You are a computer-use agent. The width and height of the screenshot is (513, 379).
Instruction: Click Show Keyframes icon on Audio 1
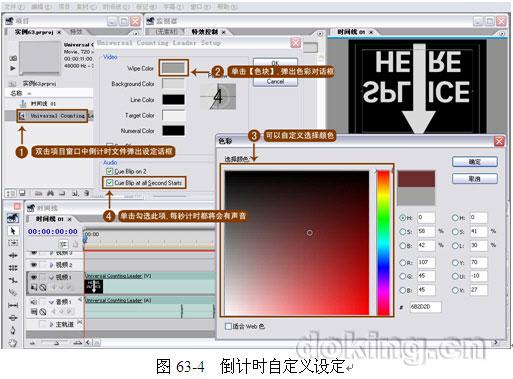point(43,312)
